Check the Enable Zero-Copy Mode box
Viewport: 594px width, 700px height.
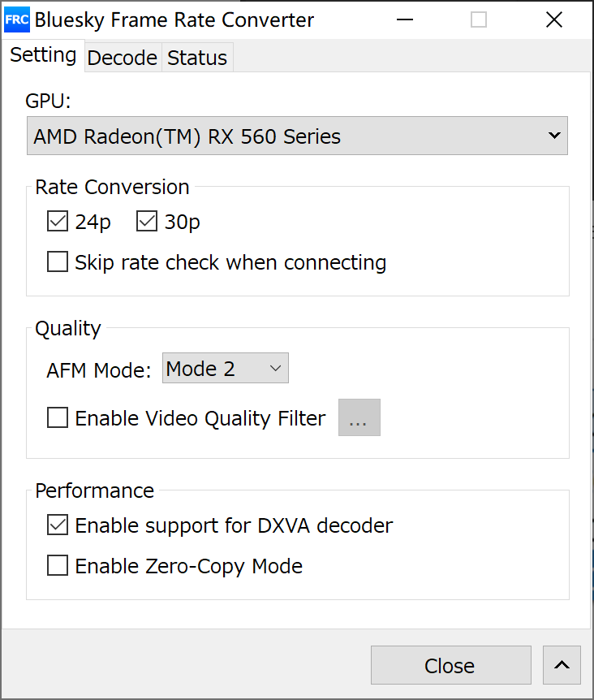(58, 566)
